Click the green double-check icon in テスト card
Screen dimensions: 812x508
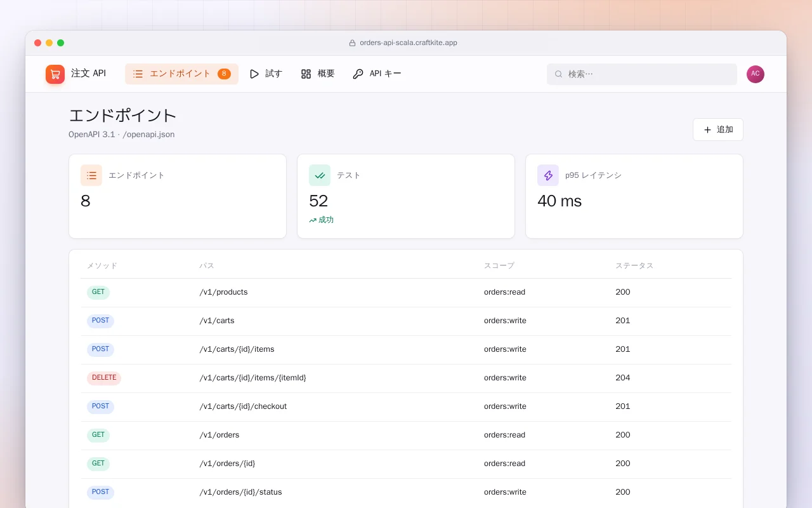click(320, 175)
